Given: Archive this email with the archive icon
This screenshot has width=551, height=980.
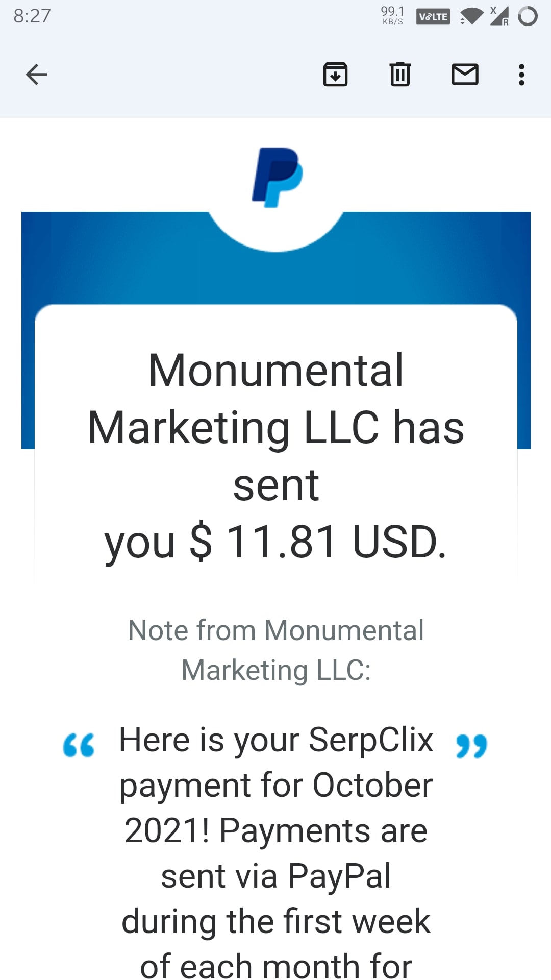Looking at the screenshot, I should pos(335,75).
